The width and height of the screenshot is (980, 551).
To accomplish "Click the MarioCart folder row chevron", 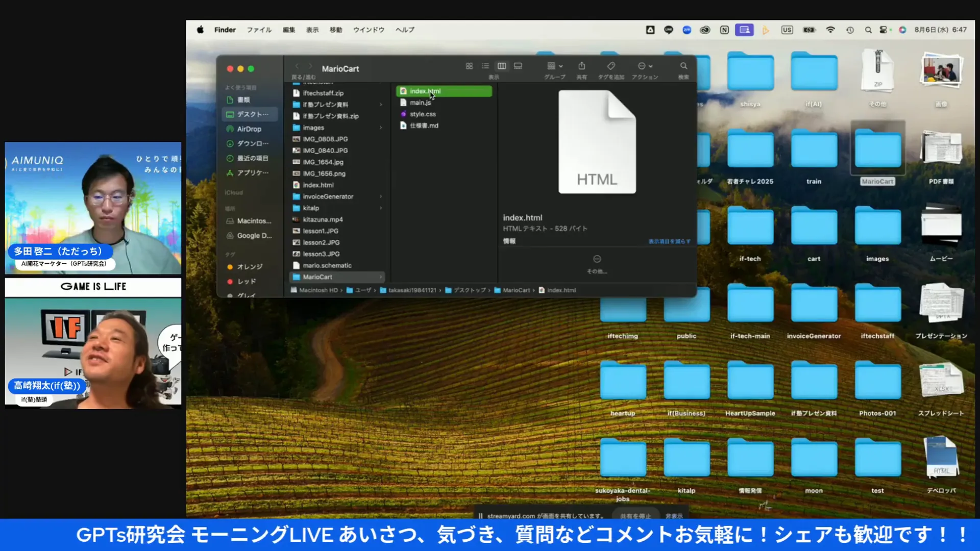I will [x=381, y=277].
